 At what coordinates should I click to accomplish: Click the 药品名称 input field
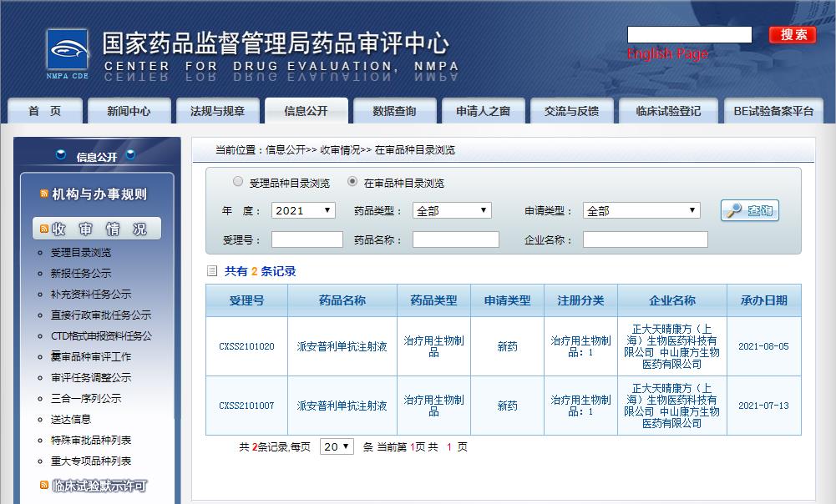point(455,240)
